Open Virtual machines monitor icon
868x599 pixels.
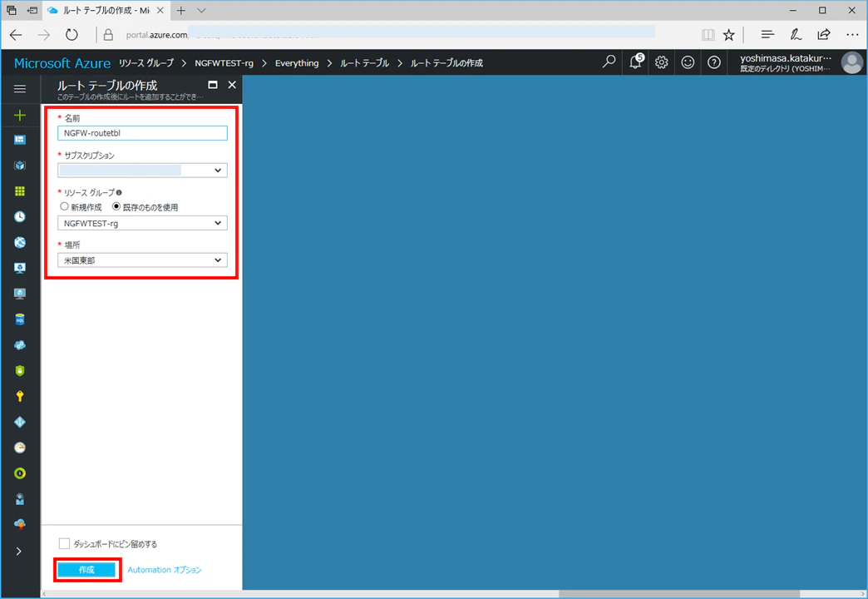tap(20, 294)
